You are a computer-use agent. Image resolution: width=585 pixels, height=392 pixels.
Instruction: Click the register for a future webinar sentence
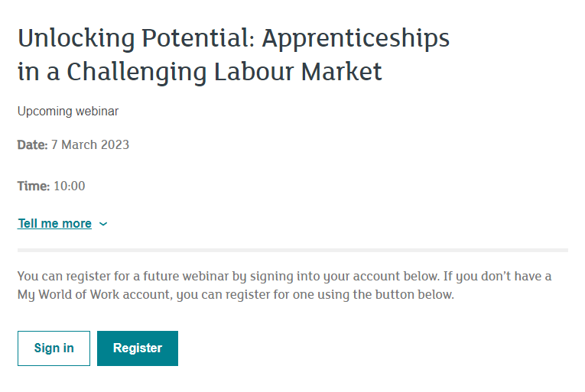(x=229, y=277)
